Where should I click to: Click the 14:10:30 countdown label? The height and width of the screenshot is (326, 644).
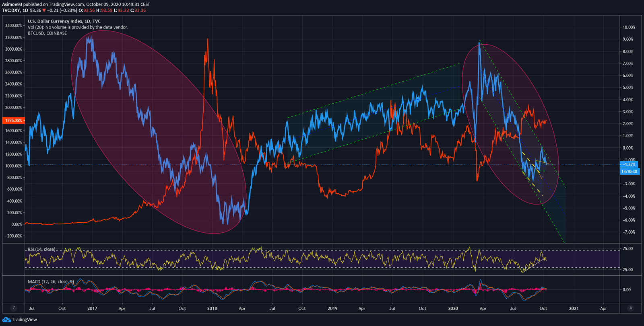pyautogui.click(x=629, y=172)
